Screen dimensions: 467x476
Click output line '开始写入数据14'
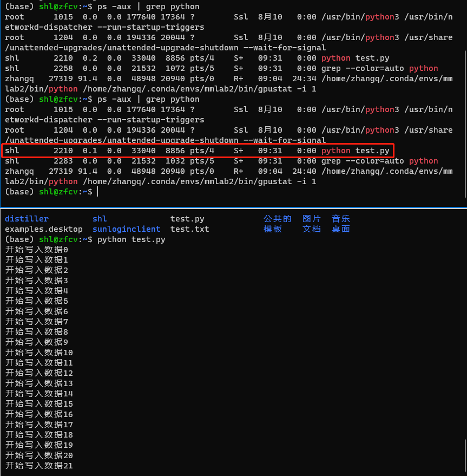coord(39,394)
